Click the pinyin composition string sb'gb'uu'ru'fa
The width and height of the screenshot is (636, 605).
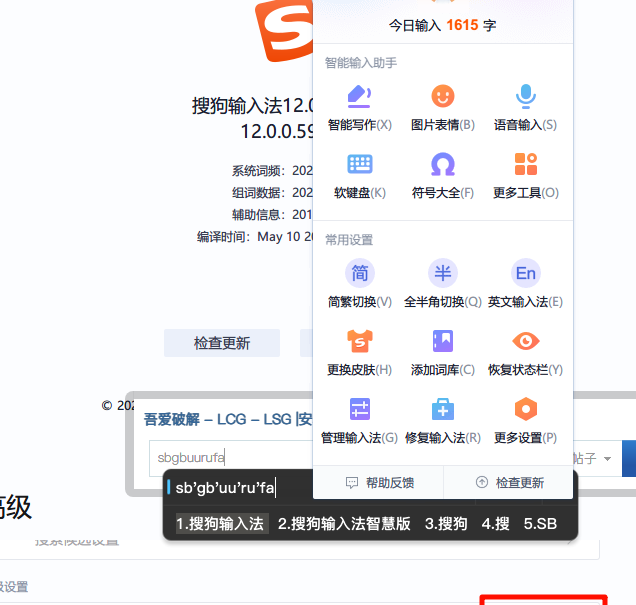[x=225, y=488]
